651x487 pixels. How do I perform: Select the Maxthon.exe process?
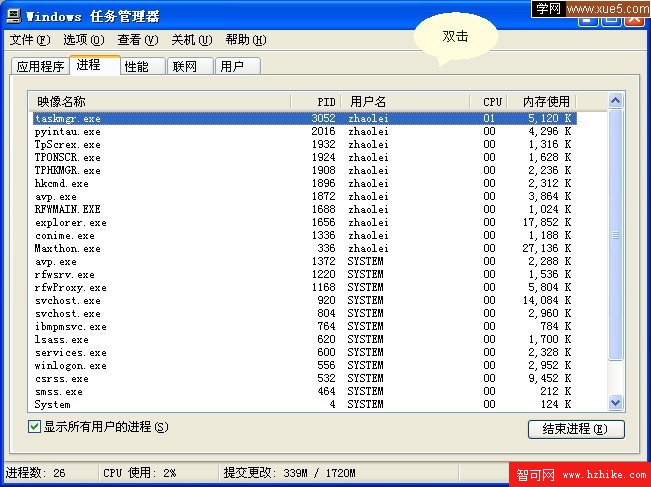click(x=305, y=248)
